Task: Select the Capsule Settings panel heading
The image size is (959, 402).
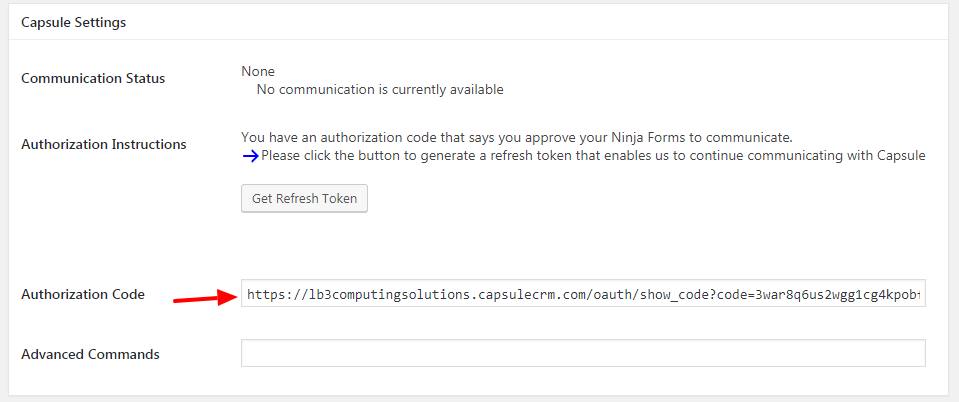Action: click(73, 22)
